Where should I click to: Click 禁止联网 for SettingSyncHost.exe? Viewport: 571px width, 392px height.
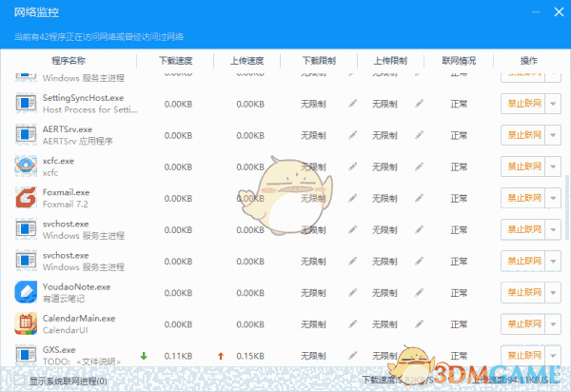[522, 104]
